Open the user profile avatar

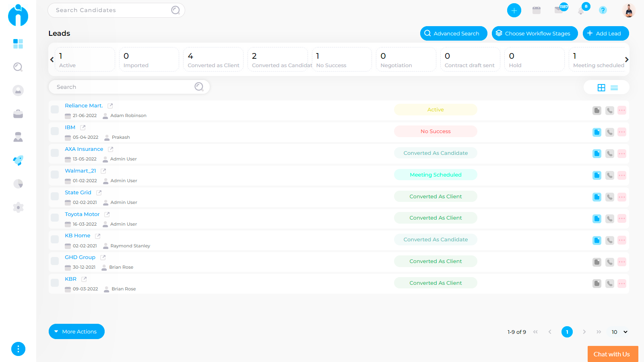coord(629,10)
